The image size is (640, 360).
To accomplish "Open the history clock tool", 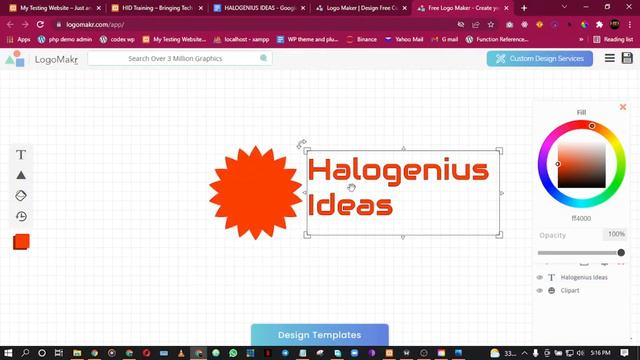I will 21,216.
